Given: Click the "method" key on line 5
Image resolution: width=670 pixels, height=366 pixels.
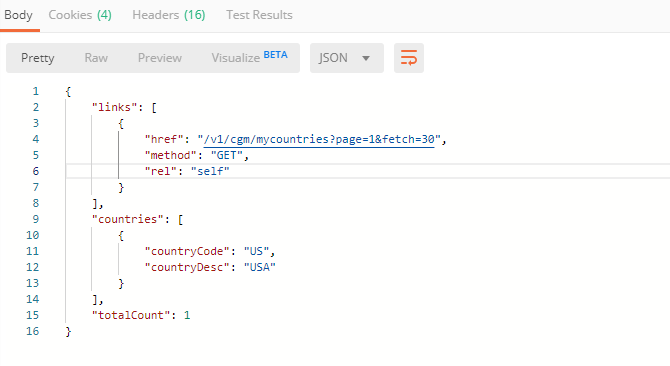Looking at the screenshot, I should [x=170, y=155].
